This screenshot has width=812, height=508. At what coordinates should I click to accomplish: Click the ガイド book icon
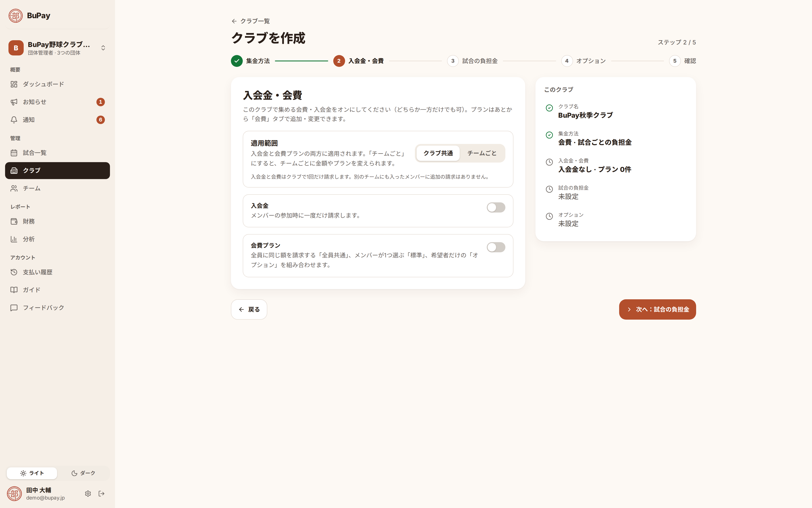point(14,290)
